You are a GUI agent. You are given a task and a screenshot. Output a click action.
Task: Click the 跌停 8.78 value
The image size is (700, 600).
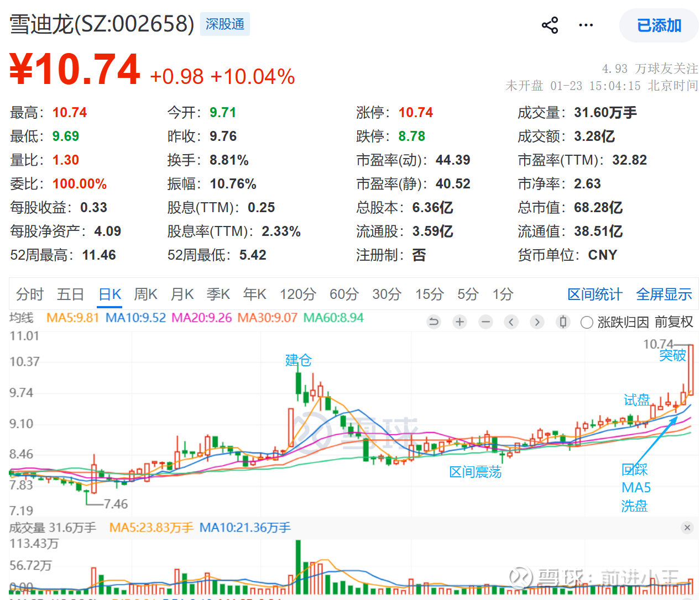coord(412,136)
